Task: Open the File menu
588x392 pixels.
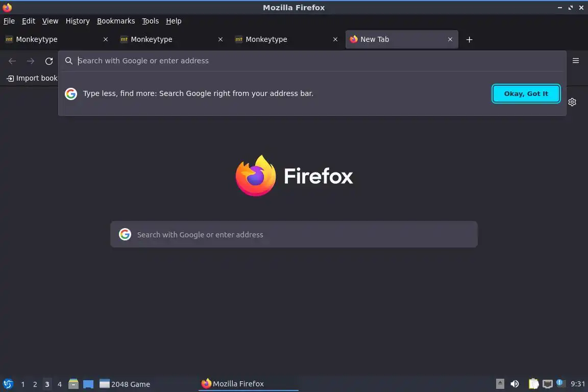Action: (x=9, y=21)
